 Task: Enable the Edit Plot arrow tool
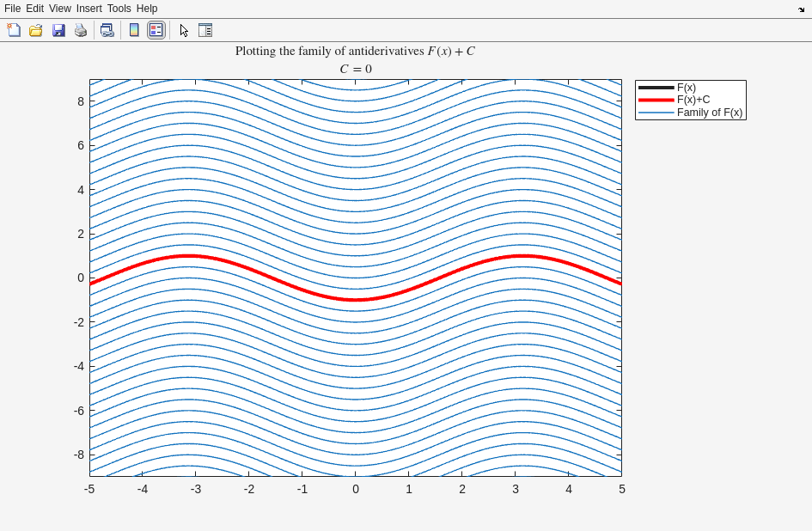coord(184,30)
